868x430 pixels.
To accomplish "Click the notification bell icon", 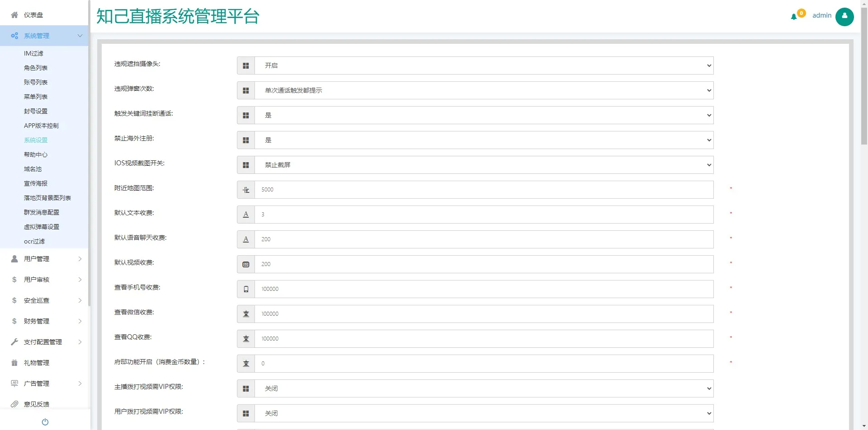I will tap(793, 17).
